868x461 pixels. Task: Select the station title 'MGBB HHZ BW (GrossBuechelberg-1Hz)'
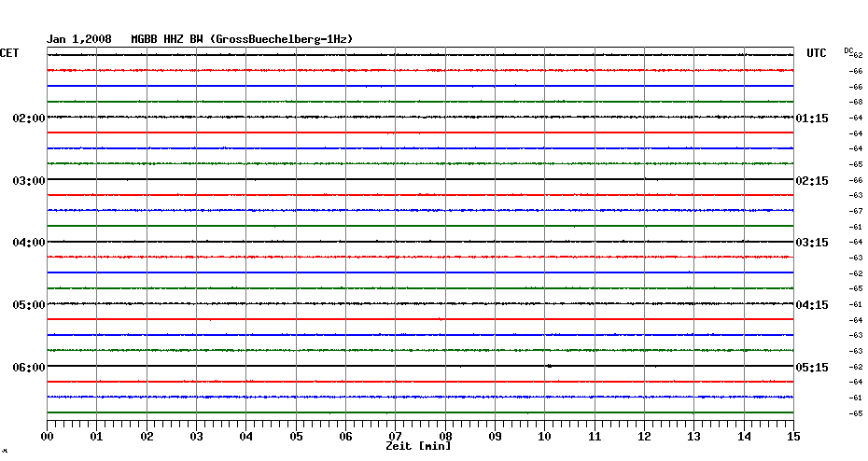(242, 39)
